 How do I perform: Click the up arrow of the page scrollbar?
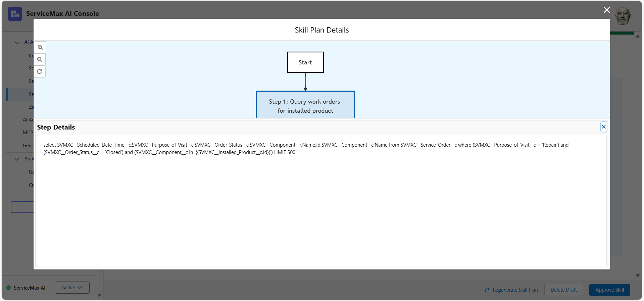click(x=638, y=36)
